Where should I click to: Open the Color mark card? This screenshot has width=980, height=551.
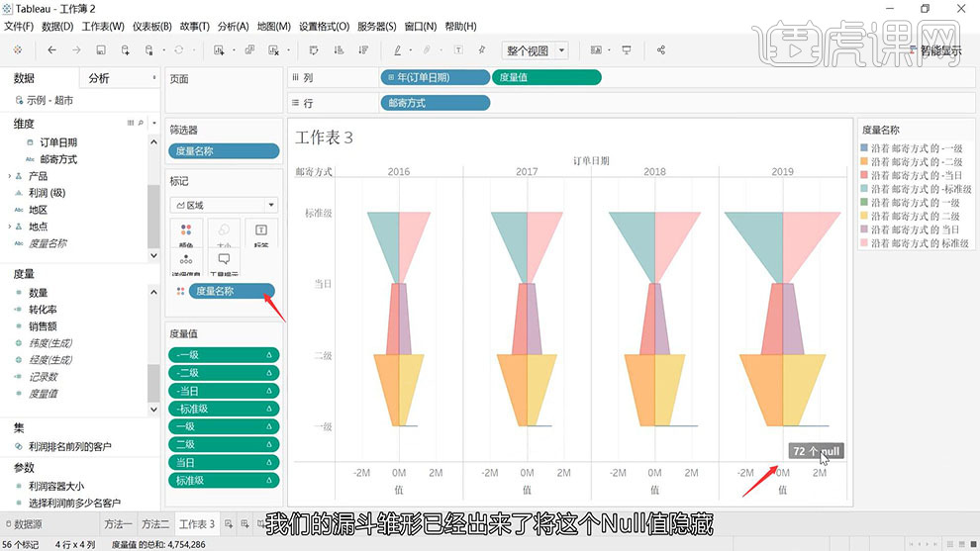coord(186,233)
